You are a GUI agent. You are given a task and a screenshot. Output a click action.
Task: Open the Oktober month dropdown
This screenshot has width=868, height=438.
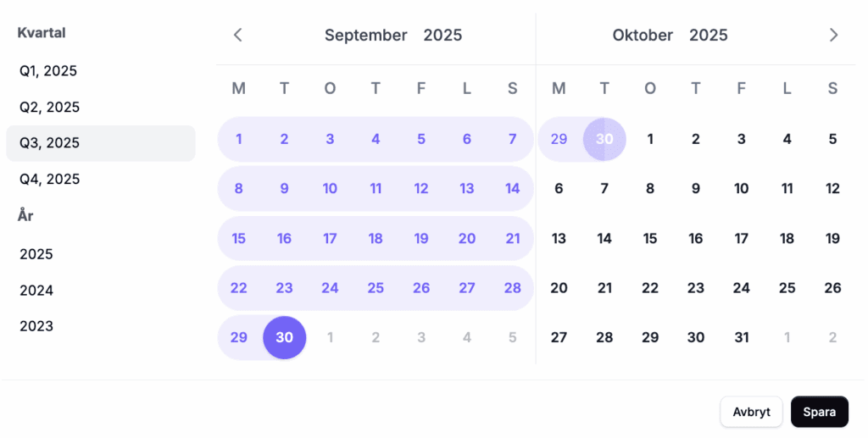click(643, 36)
